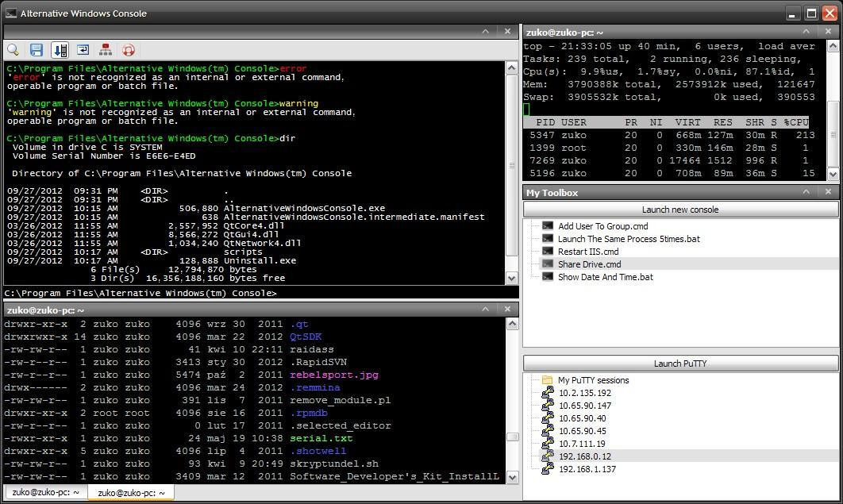Screen dimensions: 843x504
Task: Select the orange-underlined zuko@zuko-pc tab
Action: (131, 493)
